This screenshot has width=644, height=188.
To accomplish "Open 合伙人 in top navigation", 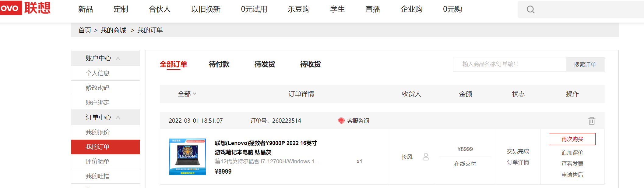I will (160, 9).
